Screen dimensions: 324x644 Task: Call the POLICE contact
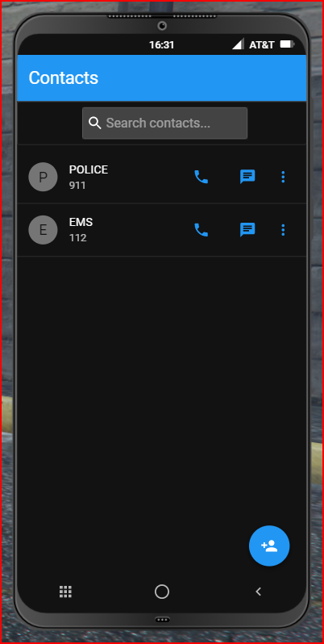click(201, 177)
